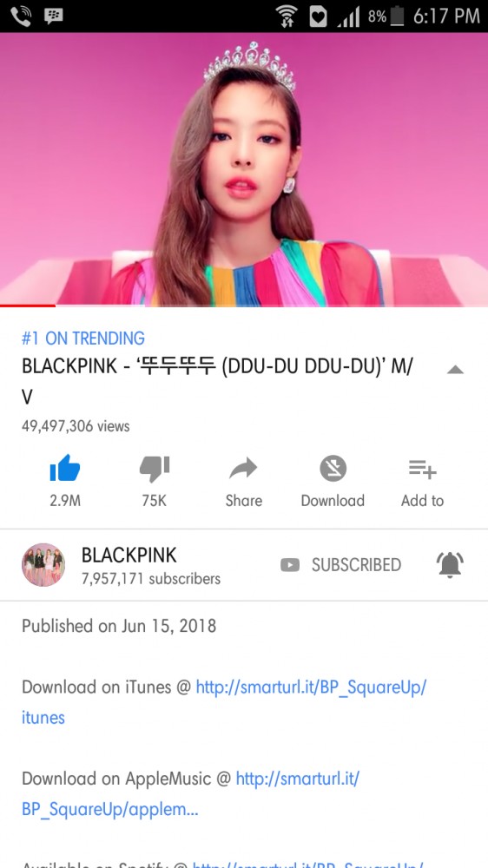Screen dimensions: 488x868
Task: Open the Share arrow icon
Action: pos(244,469)
